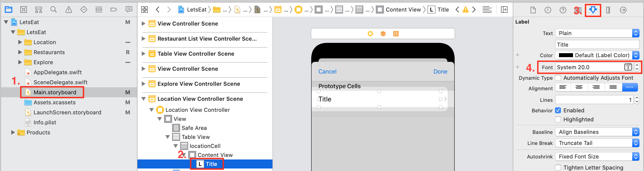Jump to previous issue
This screenshot has width=644, height=171.
tap(457, 10)
